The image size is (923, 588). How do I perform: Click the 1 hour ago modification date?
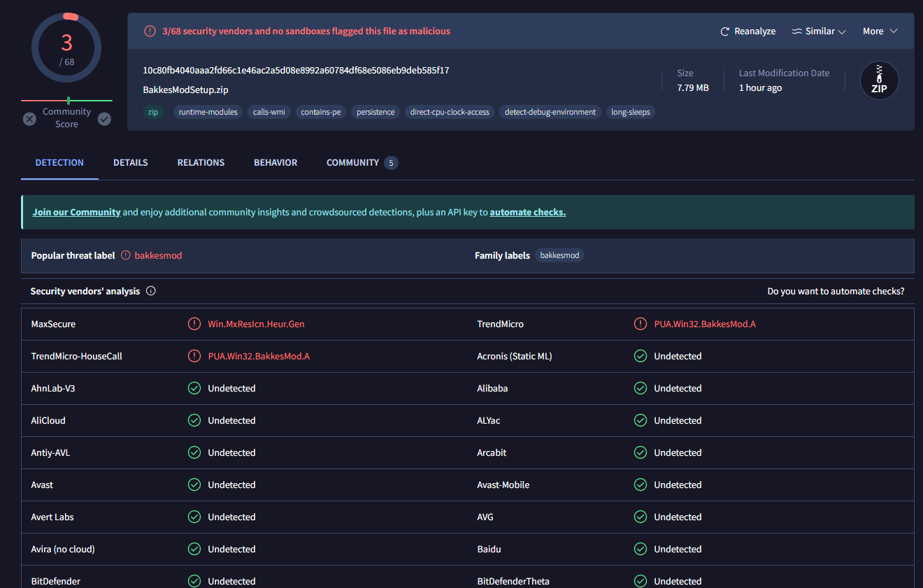[x=761, y=87]
